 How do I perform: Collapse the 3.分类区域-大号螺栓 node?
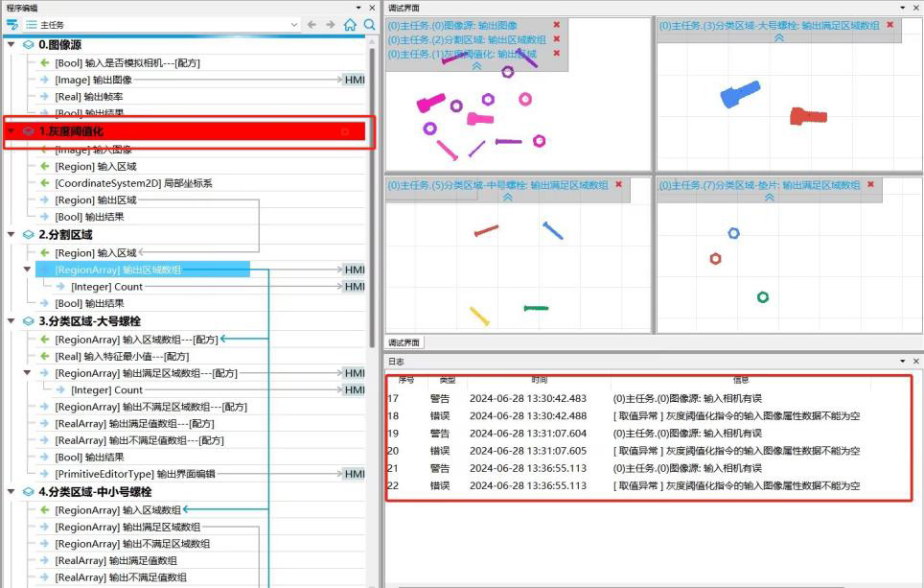pos(11,321)
